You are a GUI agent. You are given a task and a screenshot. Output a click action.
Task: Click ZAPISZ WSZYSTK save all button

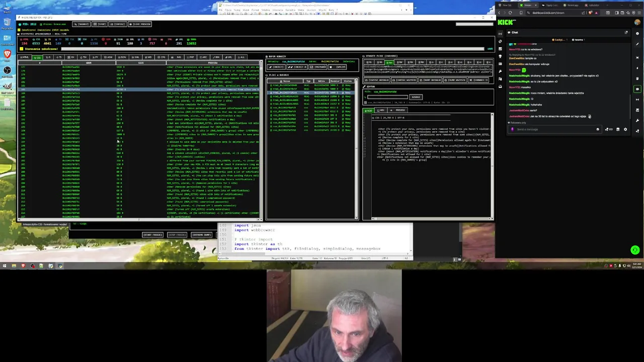coord(405,80)
